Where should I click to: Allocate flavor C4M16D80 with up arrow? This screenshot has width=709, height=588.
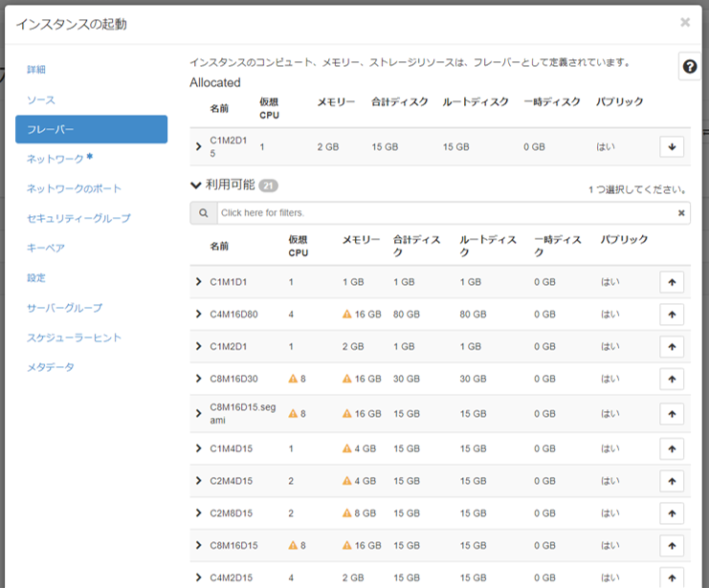[672, 315]
